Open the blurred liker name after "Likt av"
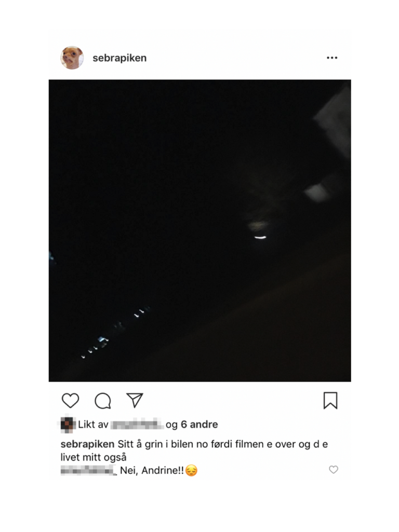 coord(137,425)
